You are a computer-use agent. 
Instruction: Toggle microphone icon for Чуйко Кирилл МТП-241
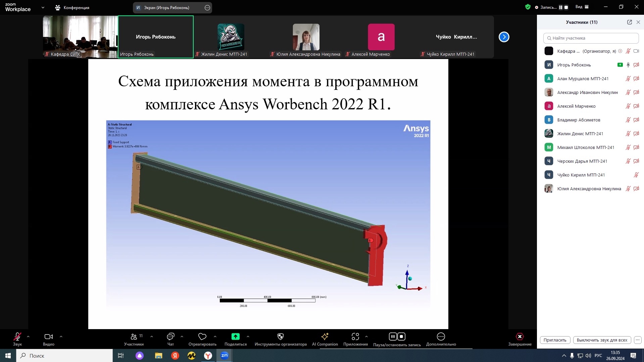tap(636, 175)
